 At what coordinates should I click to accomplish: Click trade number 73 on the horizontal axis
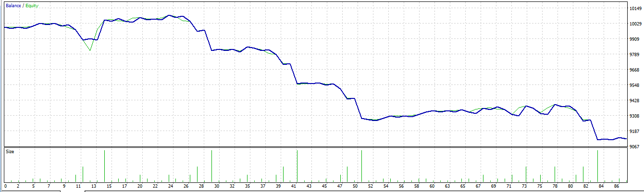click(x=524, y=186)
